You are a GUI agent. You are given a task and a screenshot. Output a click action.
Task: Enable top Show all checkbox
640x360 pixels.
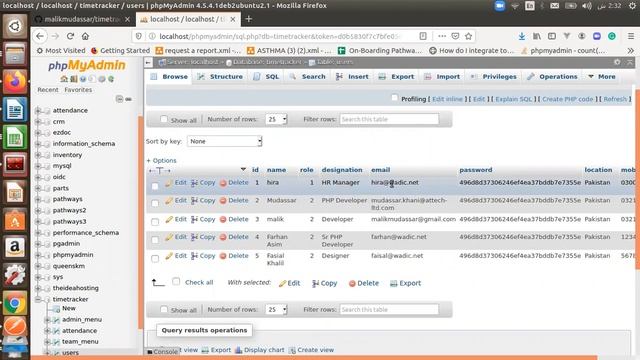coord(164,119)
